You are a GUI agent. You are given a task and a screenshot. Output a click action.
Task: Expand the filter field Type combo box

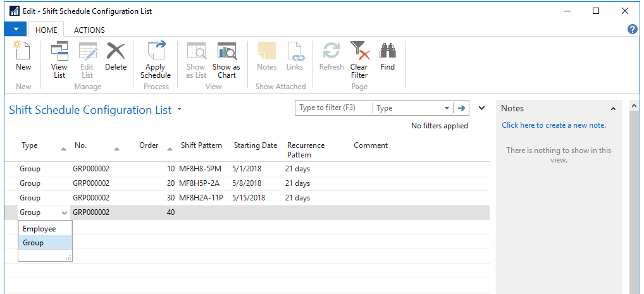tap(447, 108)
